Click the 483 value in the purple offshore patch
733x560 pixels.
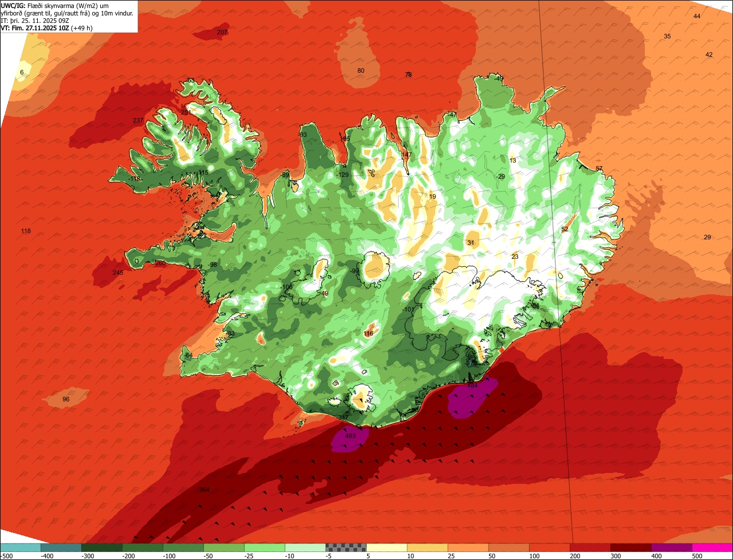350,436
